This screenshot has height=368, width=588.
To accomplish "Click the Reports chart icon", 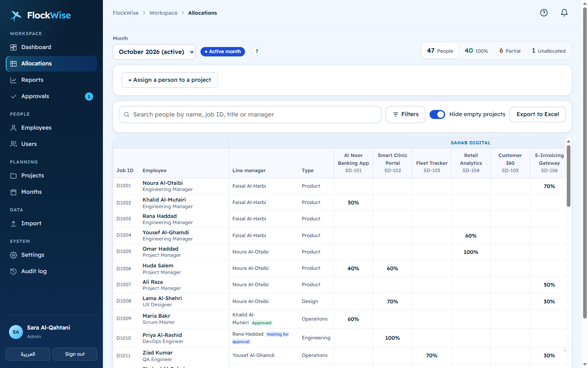I will coord(13,80).
